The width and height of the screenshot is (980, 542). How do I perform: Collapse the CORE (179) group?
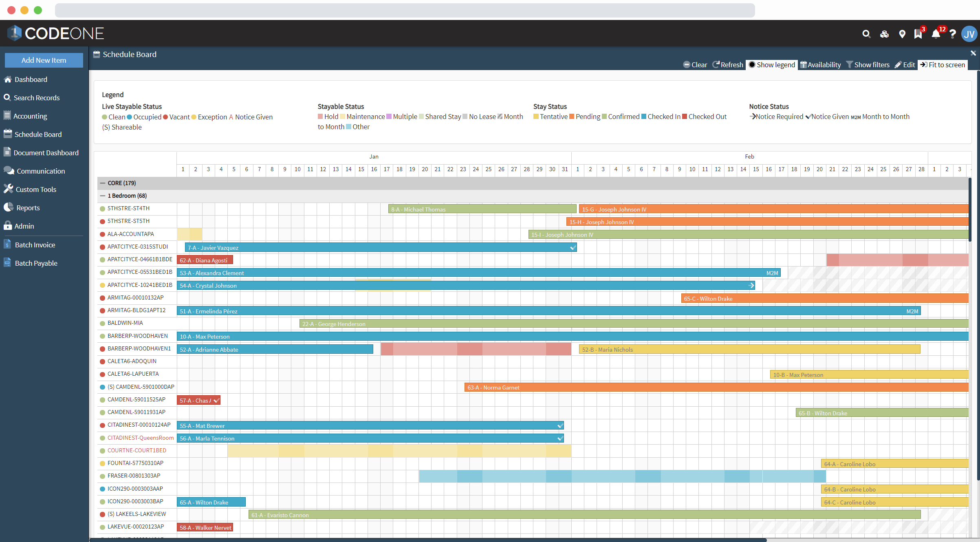coord(103,183)
